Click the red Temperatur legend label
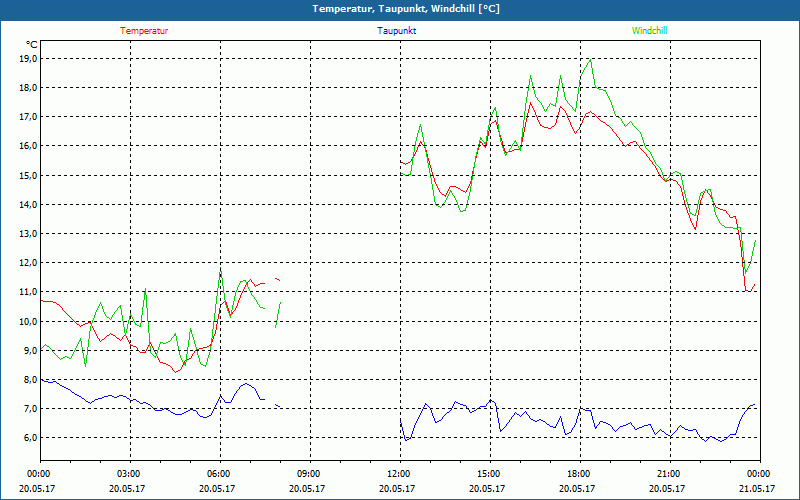 click(x=144, y=31)
